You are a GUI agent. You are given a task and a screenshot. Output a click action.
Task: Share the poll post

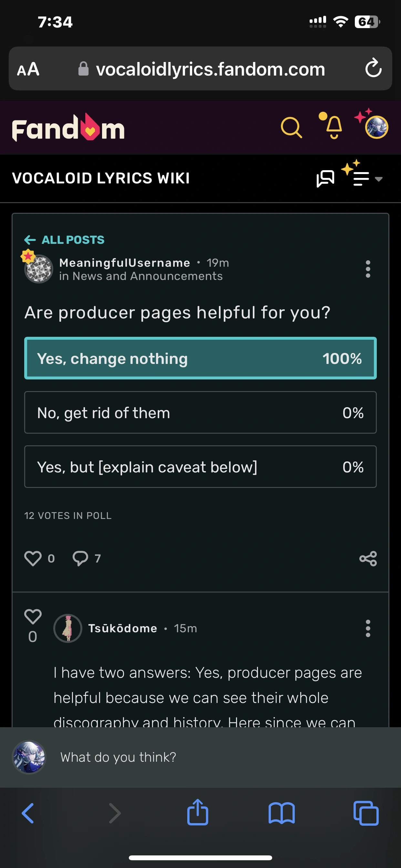pyautogui.click(x=368, y=559)
